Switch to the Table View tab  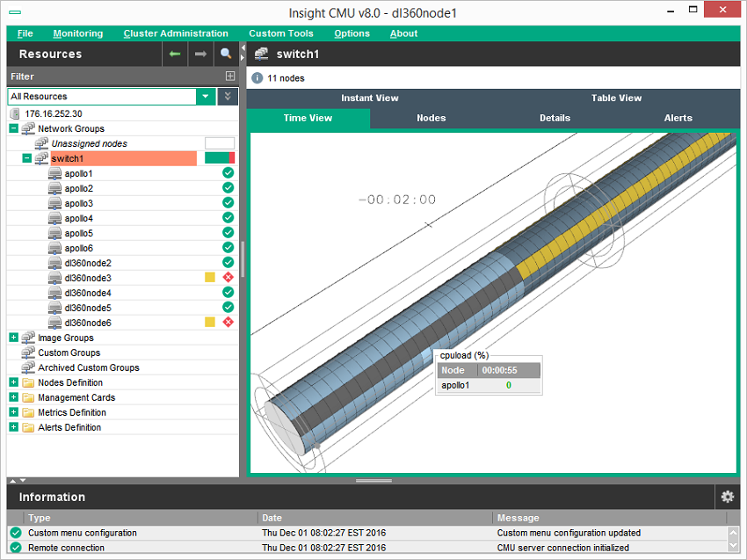616,98
